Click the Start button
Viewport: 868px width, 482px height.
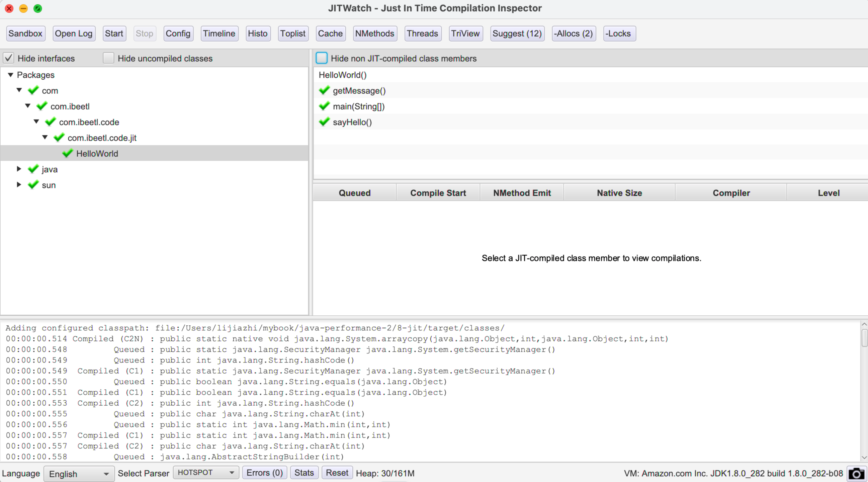114,34
